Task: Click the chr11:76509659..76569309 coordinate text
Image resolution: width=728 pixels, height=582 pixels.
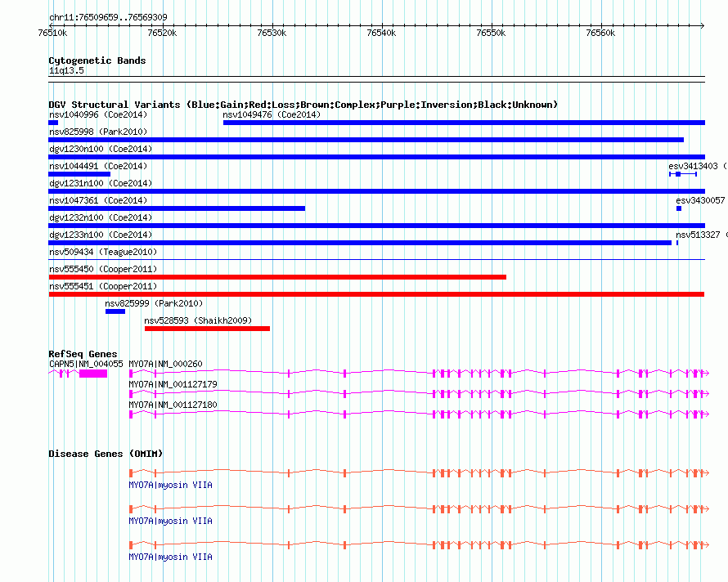Action: tap(108, 17)
